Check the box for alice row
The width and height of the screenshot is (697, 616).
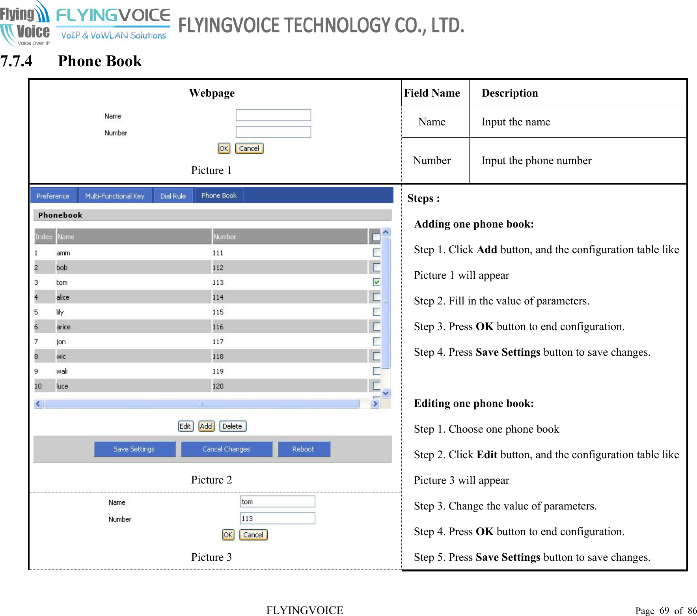(x=376, y=297)
